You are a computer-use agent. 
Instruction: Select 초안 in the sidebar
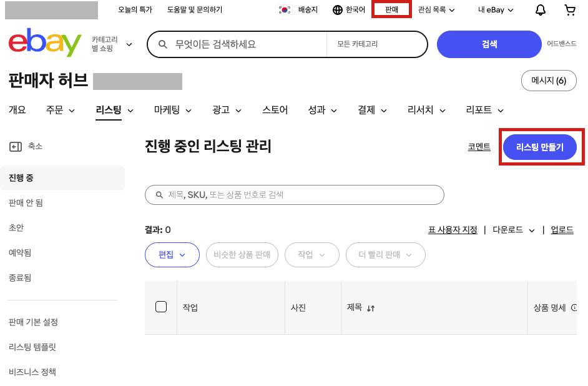(16, 228)
